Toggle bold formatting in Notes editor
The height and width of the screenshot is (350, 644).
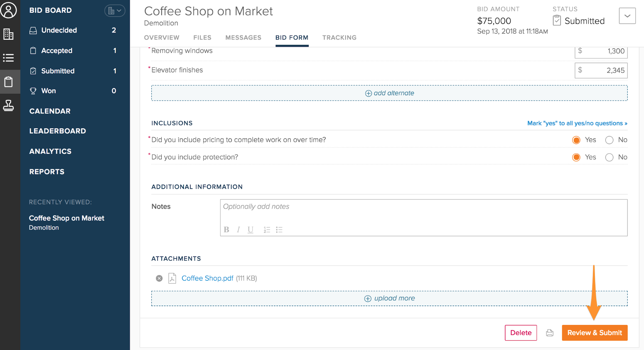point(226,230)
